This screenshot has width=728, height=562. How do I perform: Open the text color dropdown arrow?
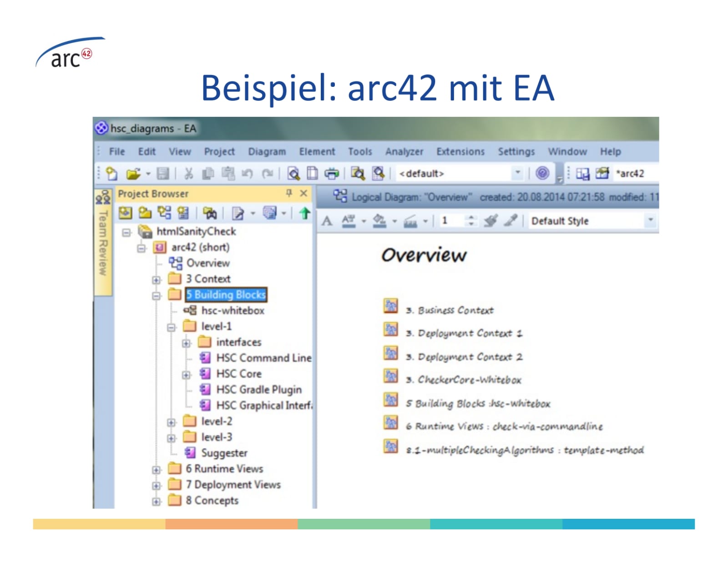(x=364, y=221)
